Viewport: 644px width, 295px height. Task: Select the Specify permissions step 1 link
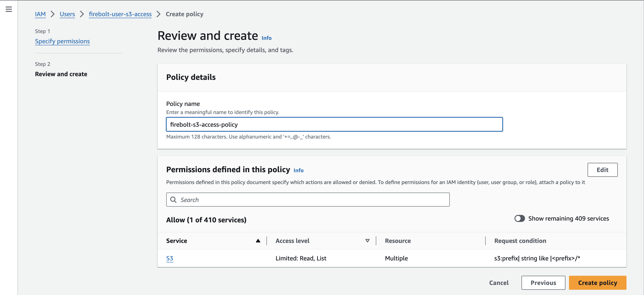(62, 41)
